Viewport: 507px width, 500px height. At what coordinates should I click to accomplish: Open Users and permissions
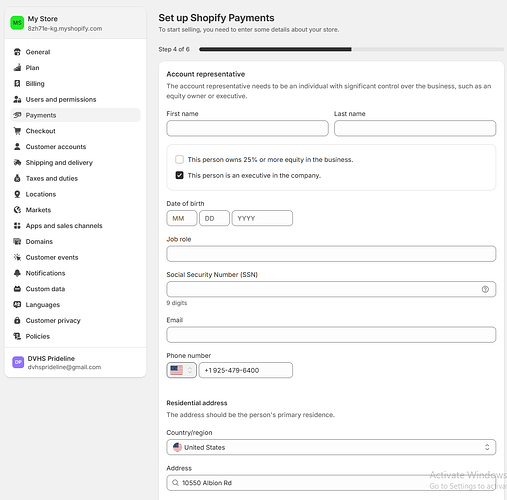point(75,99)
